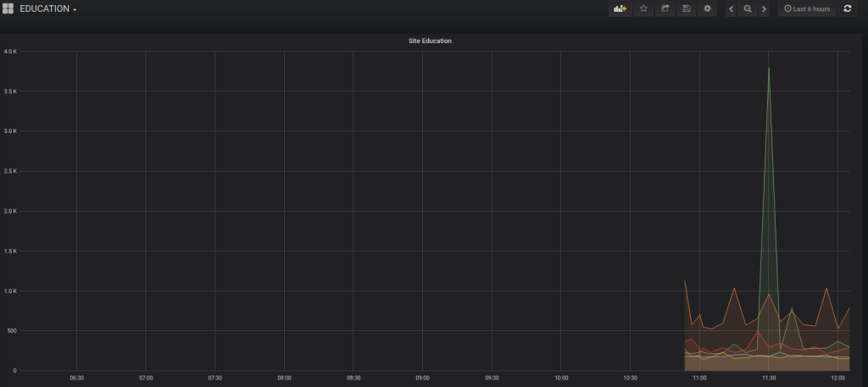Expand the EDUCATION dashboard dropdown
The image size is (868, 387).
[x=48, y=9]
